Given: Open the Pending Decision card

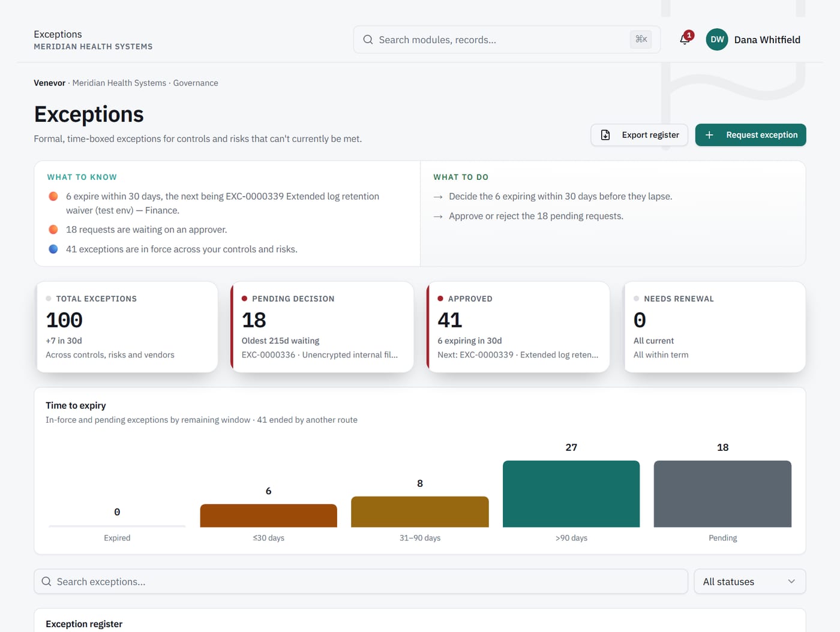Looking at the screenshot, I should (322, 327).
